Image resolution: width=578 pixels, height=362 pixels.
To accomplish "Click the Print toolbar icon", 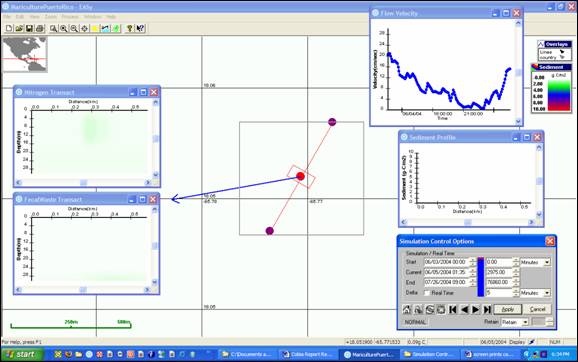I will (40, 28).
